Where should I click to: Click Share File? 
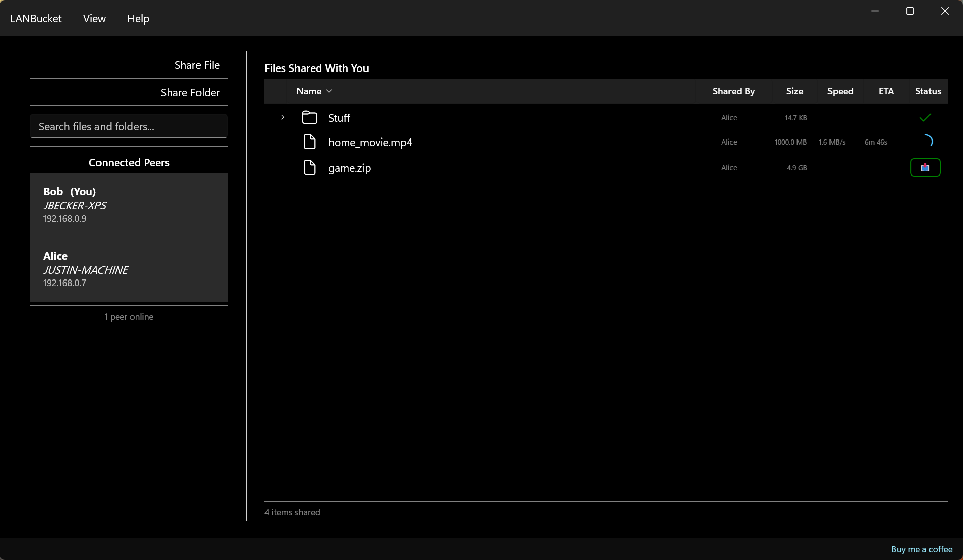click(197, 65)
